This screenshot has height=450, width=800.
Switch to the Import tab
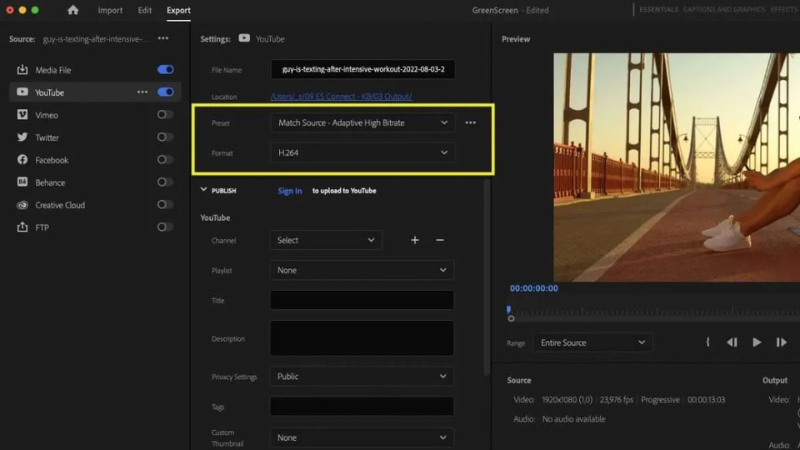point(110,10)
